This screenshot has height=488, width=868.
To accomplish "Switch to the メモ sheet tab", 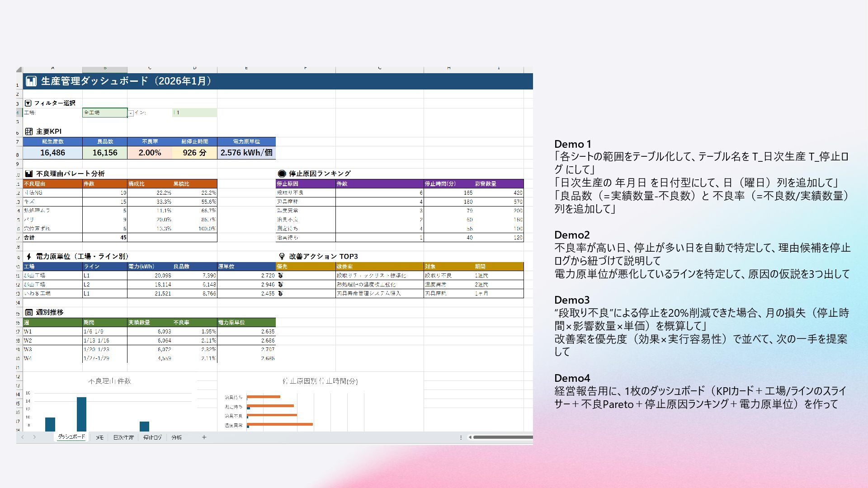I will tap(99, 437).
